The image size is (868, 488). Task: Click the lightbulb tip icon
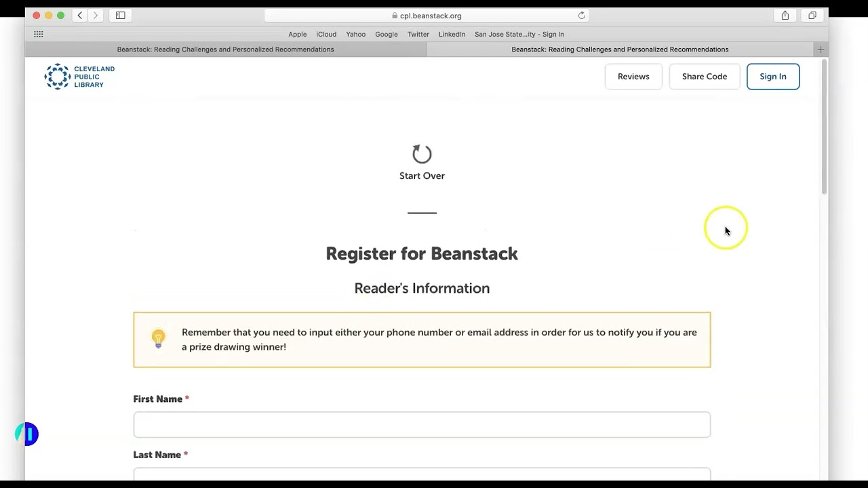click(158, 338)
